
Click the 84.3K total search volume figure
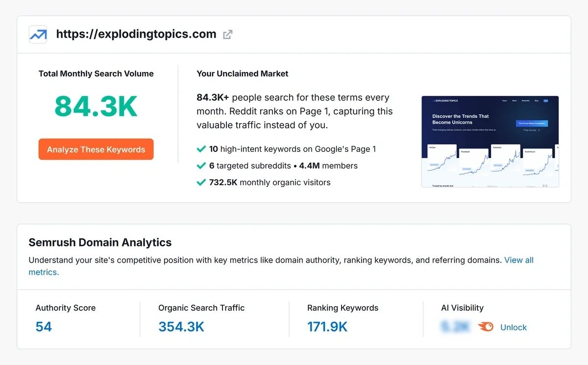click(96, 105)
